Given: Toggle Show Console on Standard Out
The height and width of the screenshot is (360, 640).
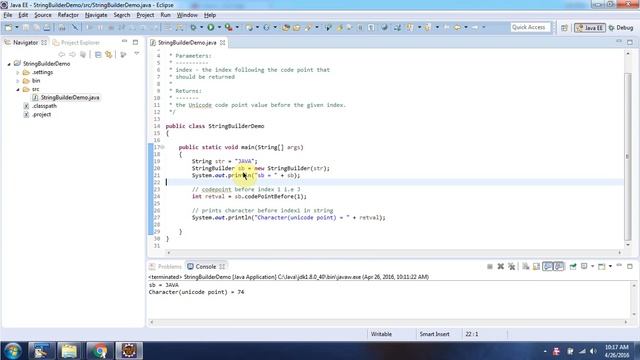Looking at the screenshot, I should point(547,267).
